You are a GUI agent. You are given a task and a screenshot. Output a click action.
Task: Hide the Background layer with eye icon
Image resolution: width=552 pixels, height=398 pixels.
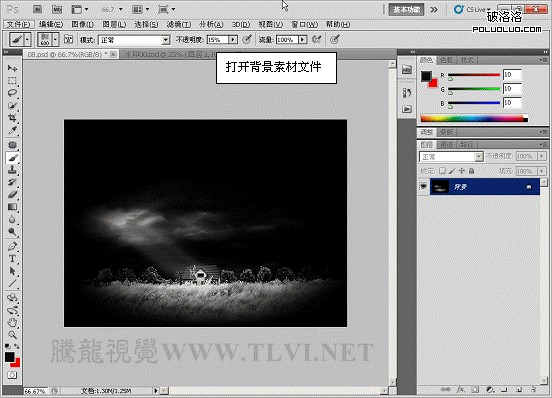(424, 186)
